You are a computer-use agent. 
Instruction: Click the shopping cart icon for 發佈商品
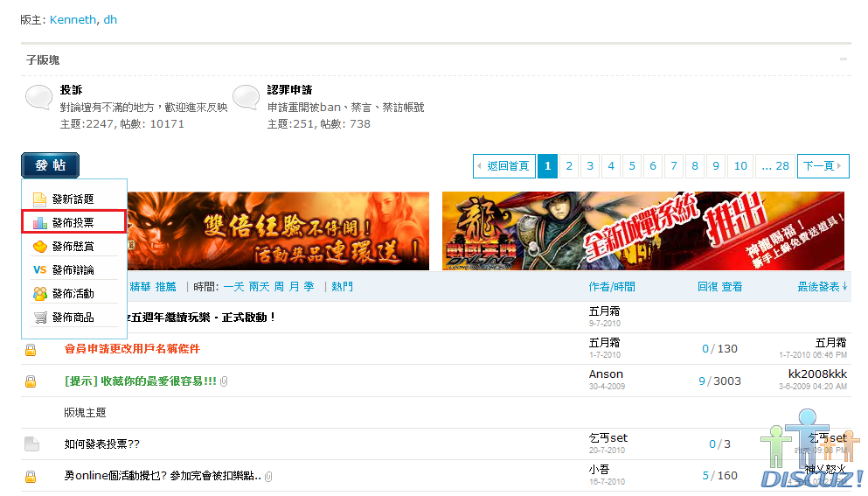coord(39,317)
